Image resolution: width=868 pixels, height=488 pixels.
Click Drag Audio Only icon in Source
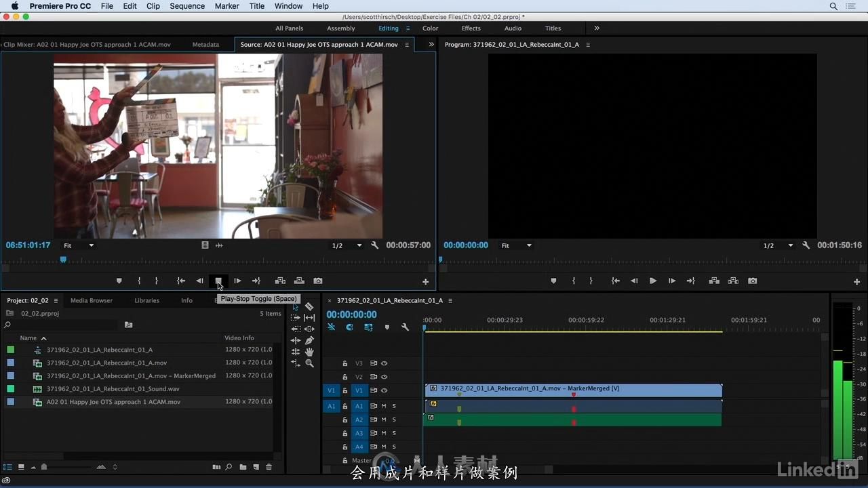pyautogui.click(x=219, y=245)
